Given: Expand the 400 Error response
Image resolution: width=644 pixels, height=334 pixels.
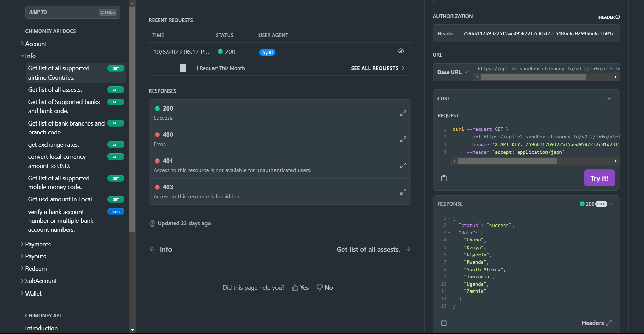Looking at the screenshot, I should (403, 139).
